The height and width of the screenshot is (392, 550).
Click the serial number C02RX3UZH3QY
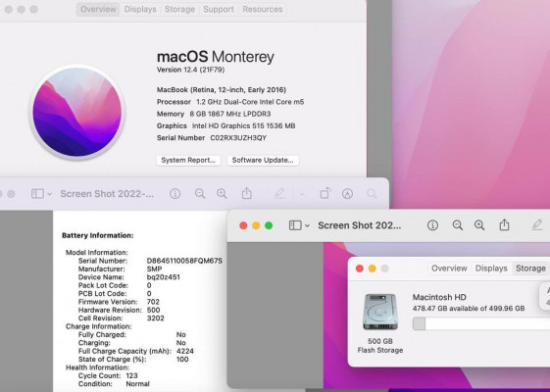click(x=238, y=138)
